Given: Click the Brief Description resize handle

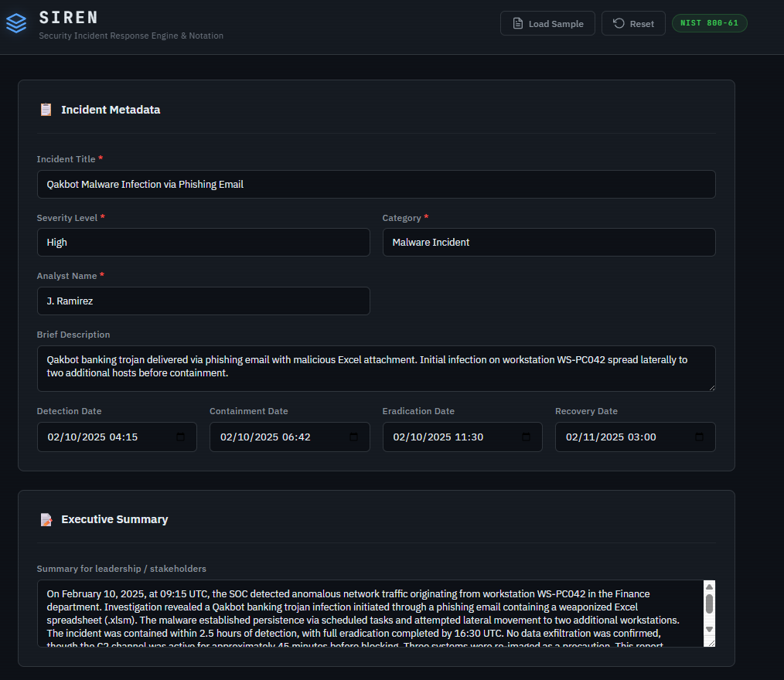Looking at the screenshot, I should [712, 389].
